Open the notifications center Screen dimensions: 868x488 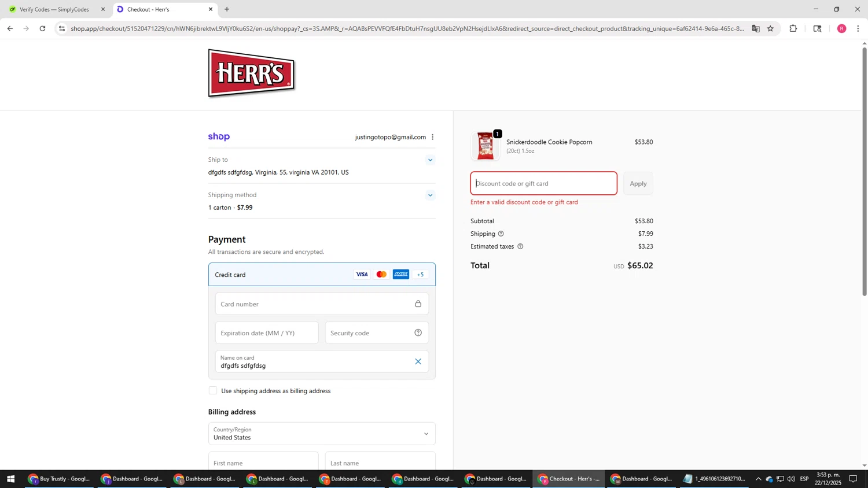[853, 479]
